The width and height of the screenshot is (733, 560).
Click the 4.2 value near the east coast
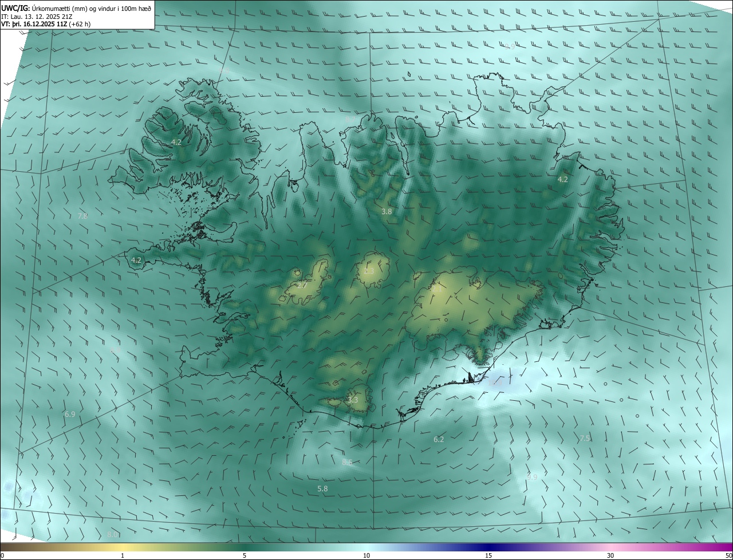[x=563, y=179]
